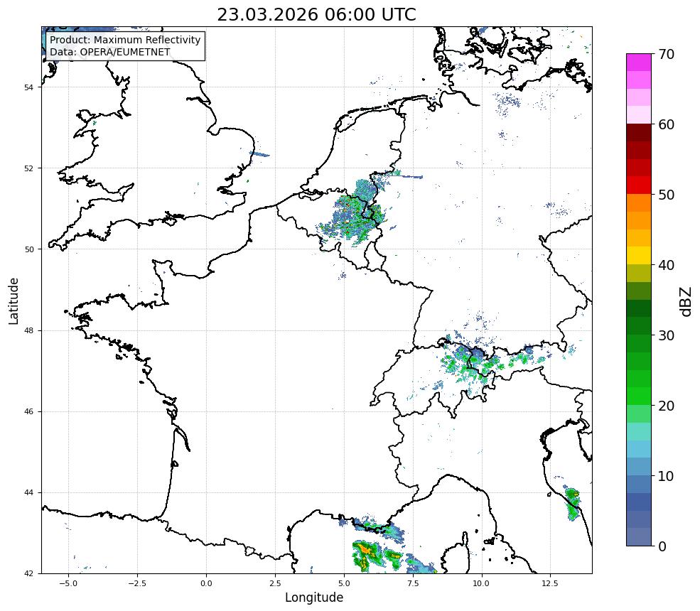
Task: Click the longitude tick label "2.5"
Action: pyautogui.click(x=275, y=583)
